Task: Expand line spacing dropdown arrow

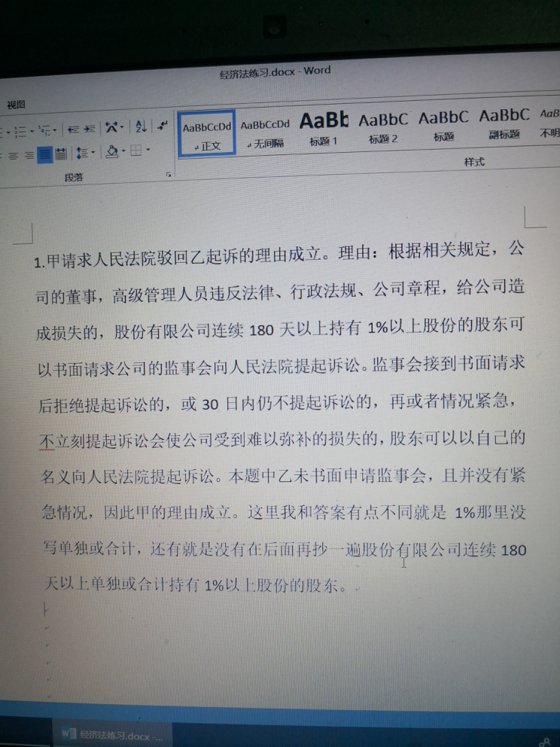Action: point(93,152)
